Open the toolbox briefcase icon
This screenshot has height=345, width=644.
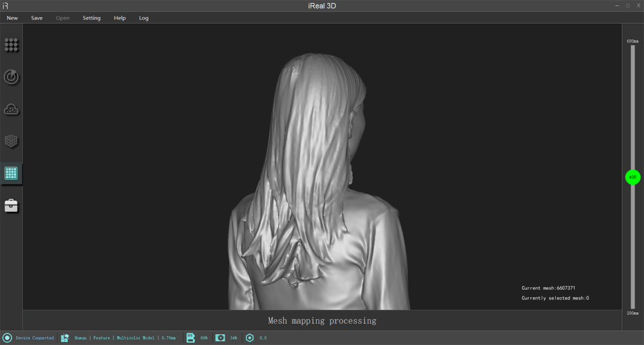pos(12,205)
